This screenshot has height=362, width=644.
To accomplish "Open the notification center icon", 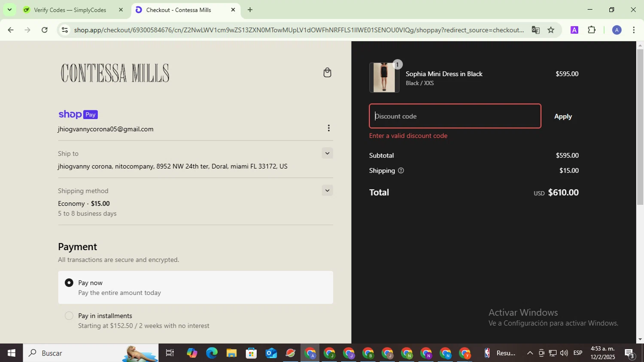I will [x=630, y=353].
